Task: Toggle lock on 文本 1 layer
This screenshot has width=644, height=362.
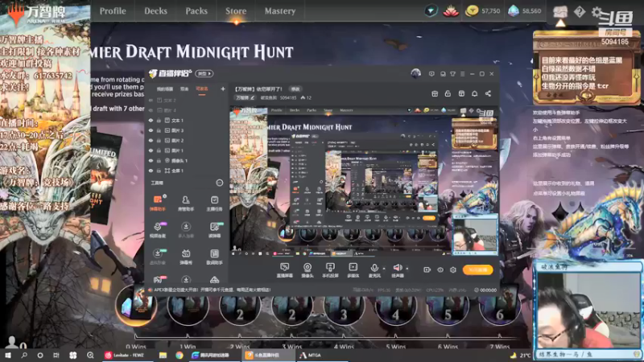Action: [159, 120]
